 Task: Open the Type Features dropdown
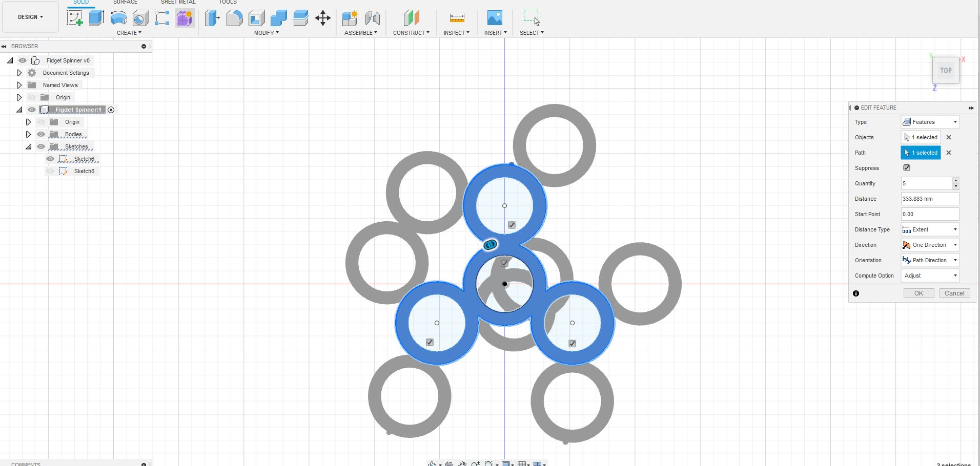(x=930, y=122)
